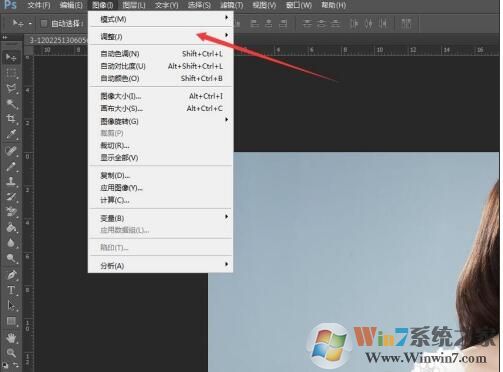Open the Move tool preset picker arrow
Screen dimensions: 503x372
coord(30,24)
